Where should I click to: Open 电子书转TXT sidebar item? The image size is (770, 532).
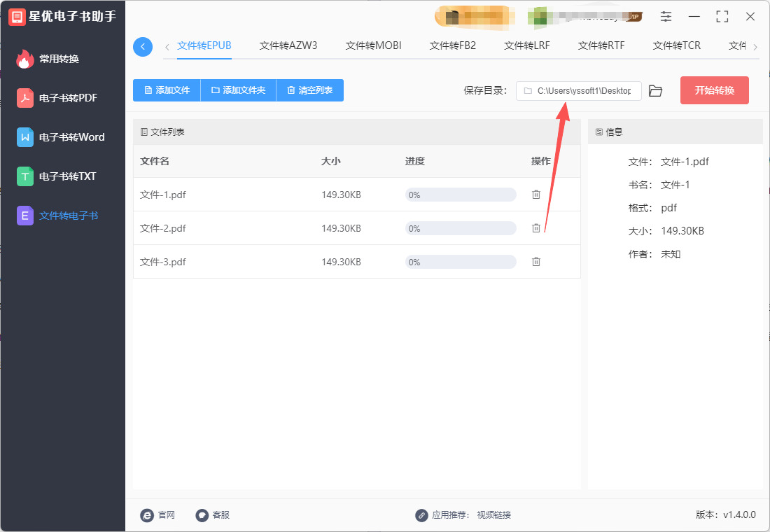57,176
